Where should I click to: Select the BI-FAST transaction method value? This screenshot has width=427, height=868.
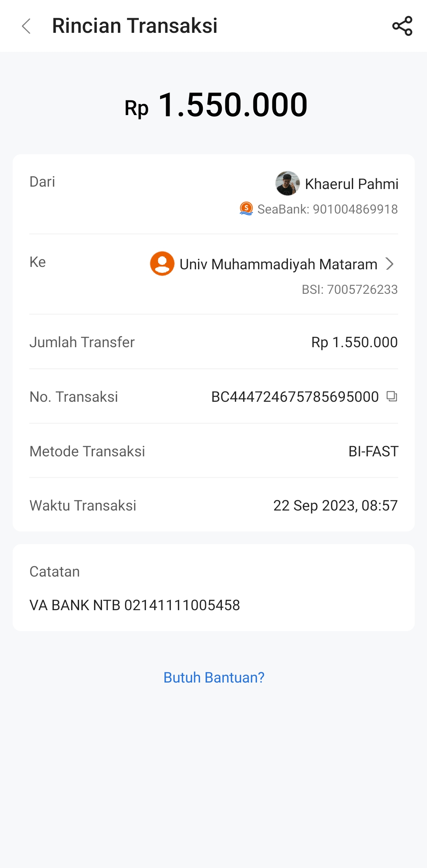point(373,451)
